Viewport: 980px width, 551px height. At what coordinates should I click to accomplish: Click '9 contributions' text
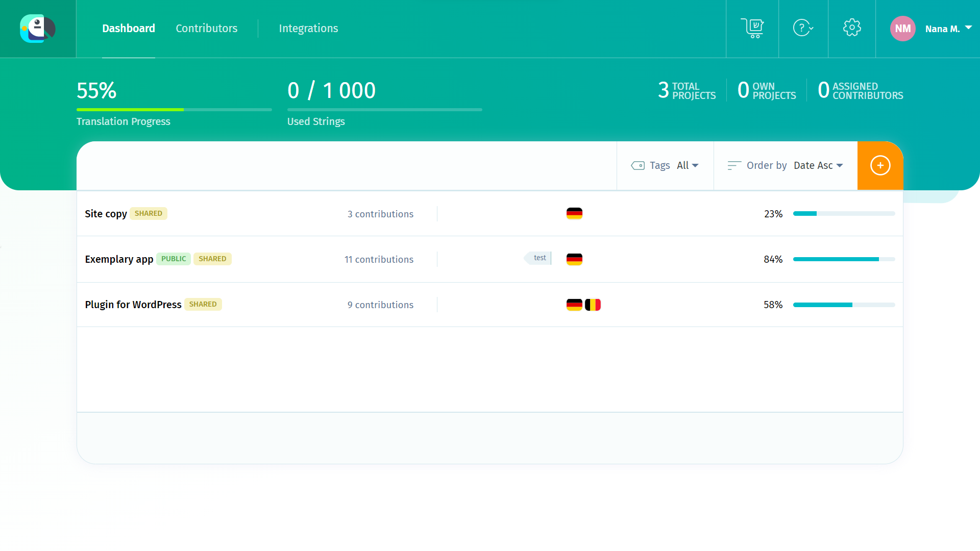tap(380, 305)
